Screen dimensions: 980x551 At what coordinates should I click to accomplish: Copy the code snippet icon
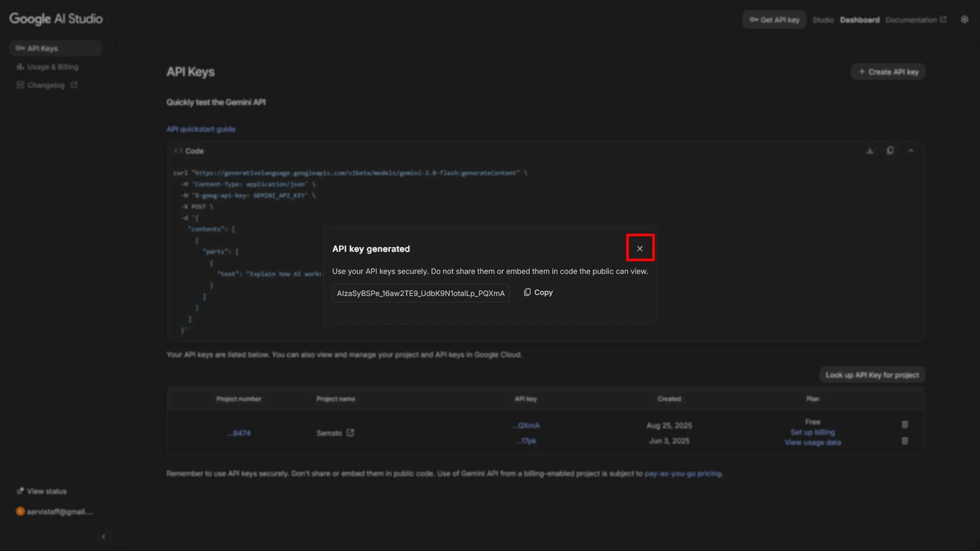click(890, 151)
